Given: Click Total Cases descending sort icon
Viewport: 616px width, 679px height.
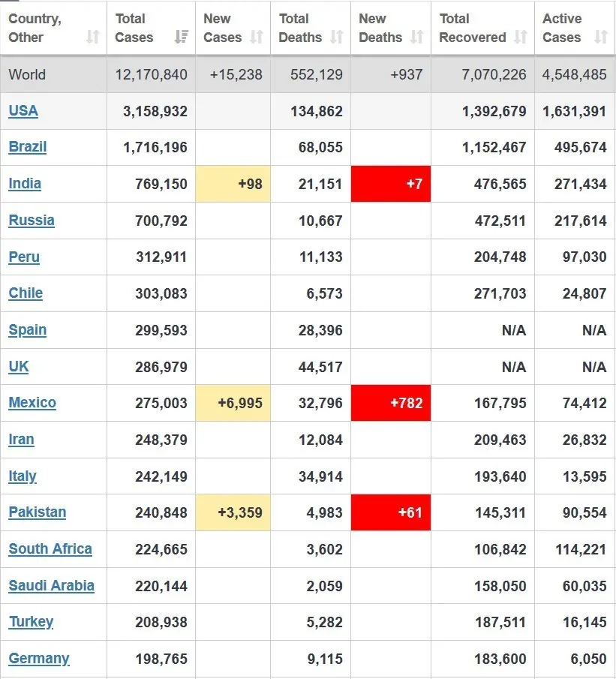Looking at the screenshot, I should 182,37.
